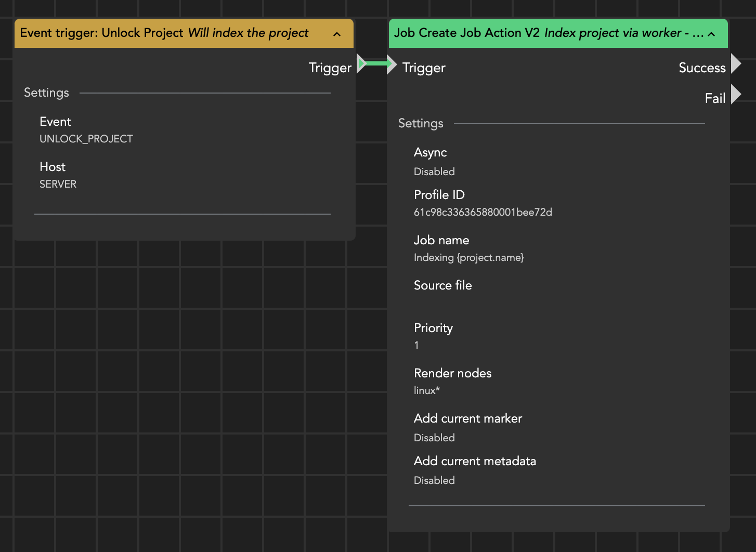Collapse the Job Create Job Action node

(x=712, y=34)
